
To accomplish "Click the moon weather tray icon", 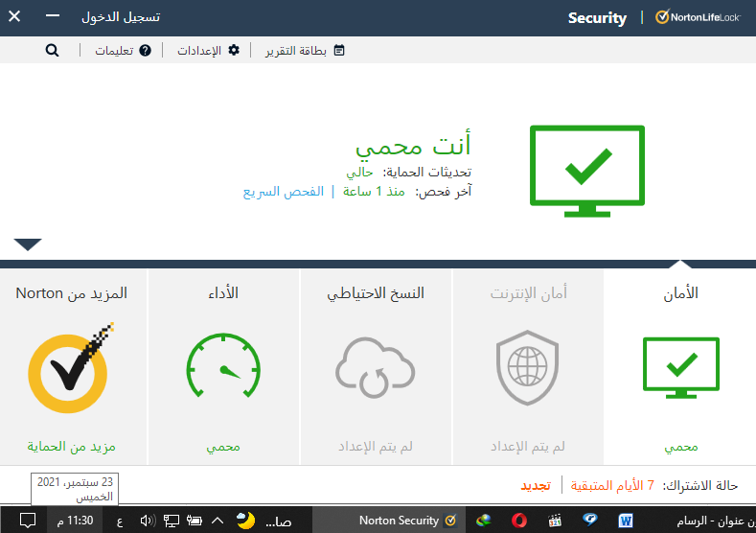I will point(246,521).
